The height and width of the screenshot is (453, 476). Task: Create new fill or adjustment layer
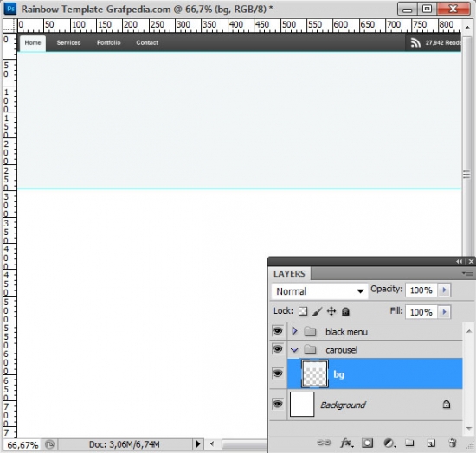pos(389,443)
